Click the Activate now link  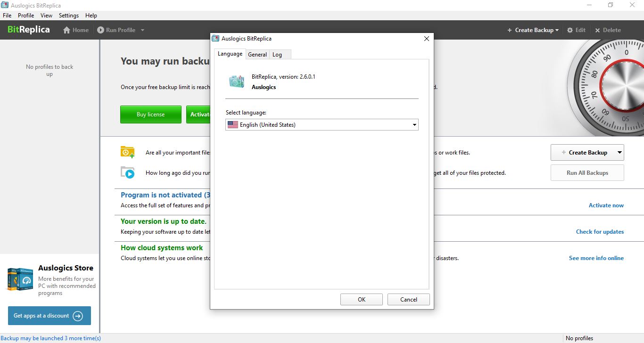(606, 205)
